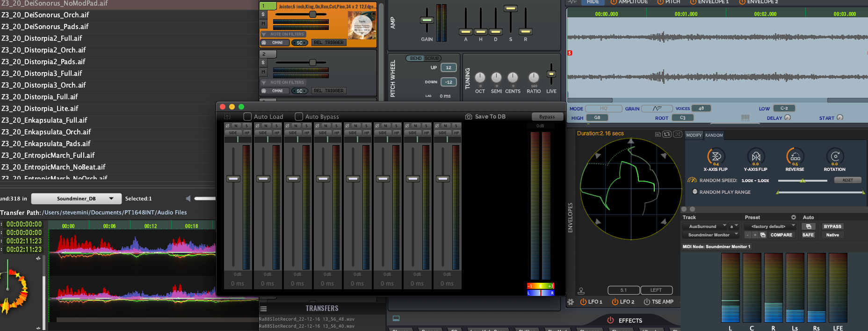
Task: Select the Random Play Range radio button
Action: (695, 192)
